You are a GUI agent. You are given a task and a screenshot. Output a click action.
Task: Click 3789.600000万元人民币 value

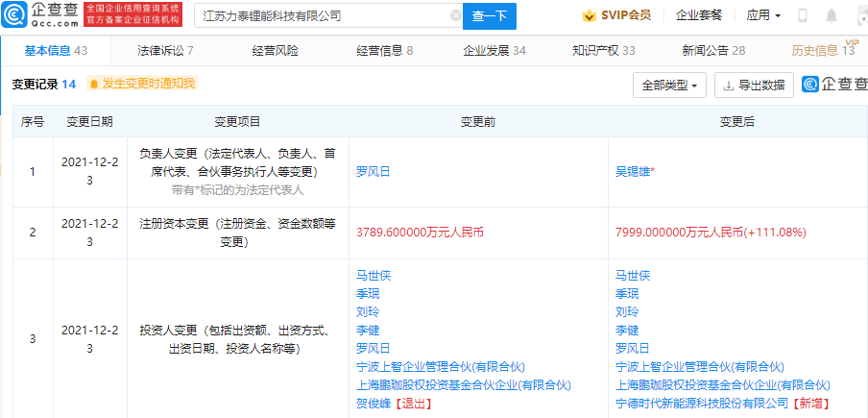coord(421,233)
